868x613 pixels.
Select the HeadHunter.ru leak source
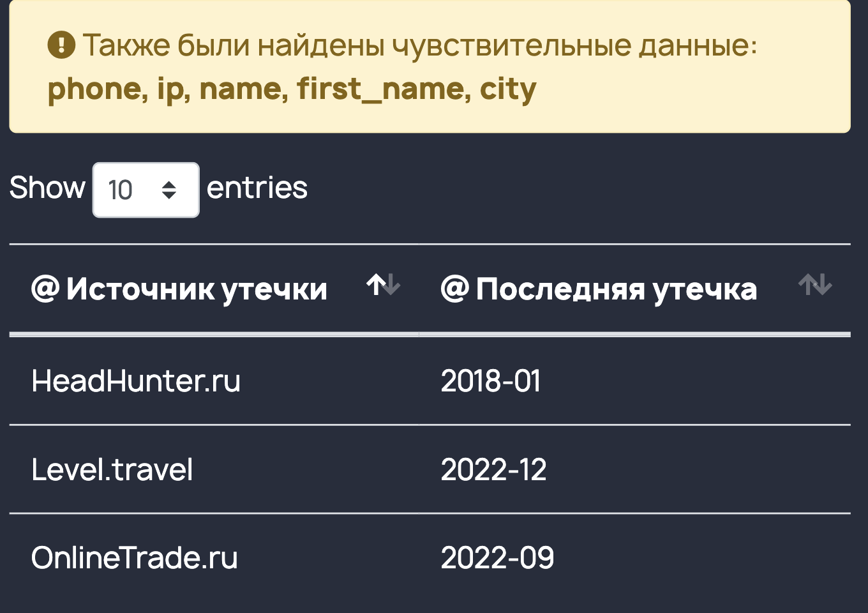click(x=136, y=381)
